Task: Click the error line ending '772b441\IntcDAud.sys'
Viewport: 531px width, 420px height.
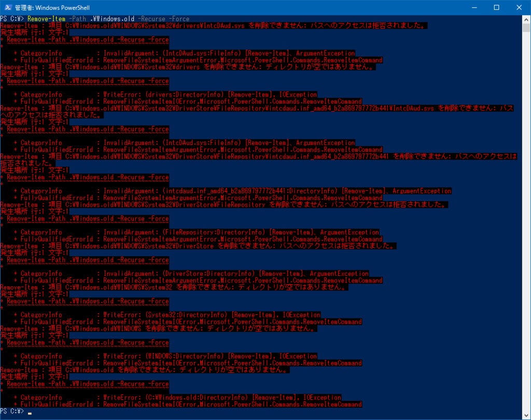Action: (257, 112)
